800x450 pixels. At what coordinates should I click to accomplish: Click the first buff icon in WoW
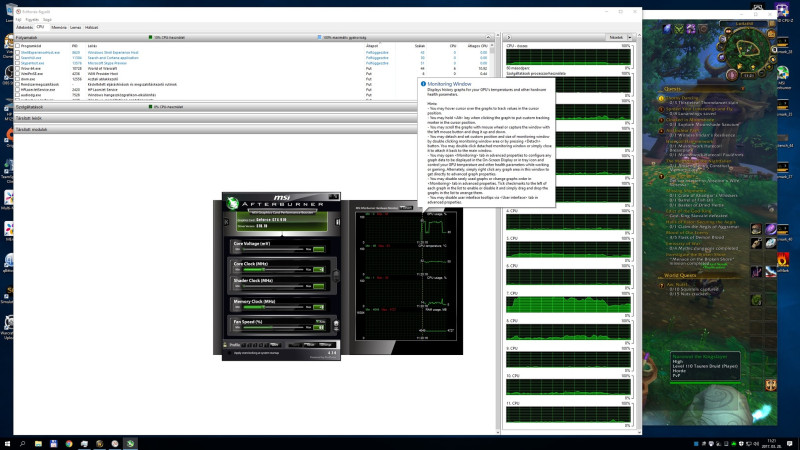[667, 29]
